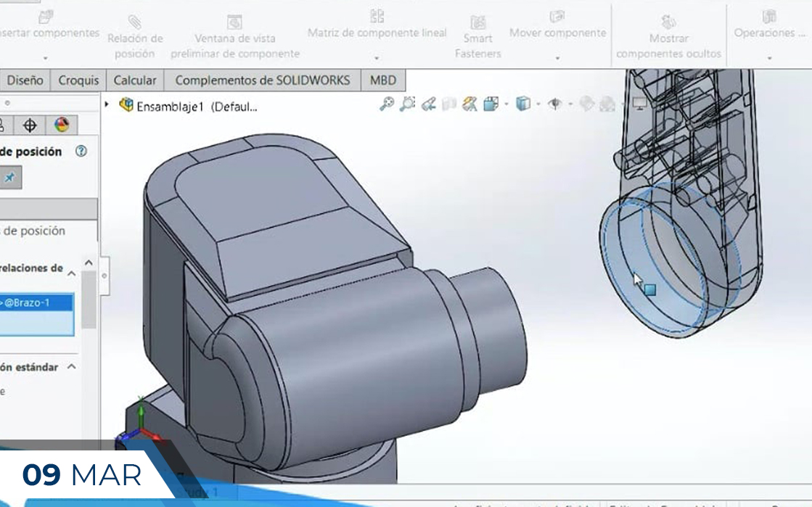Toggle the pushpin keep-visible button

click(10, 178)
